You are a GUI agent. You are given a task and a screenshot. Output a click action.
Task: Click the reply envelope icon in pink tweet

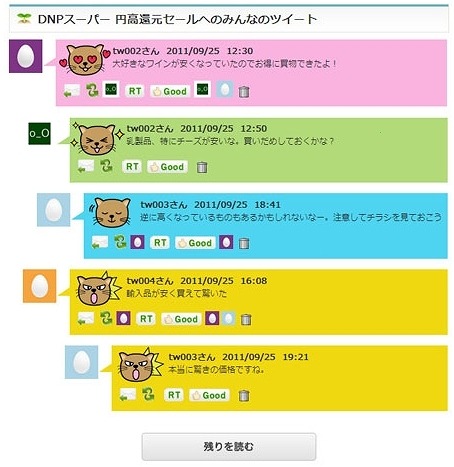coord(72,91)
